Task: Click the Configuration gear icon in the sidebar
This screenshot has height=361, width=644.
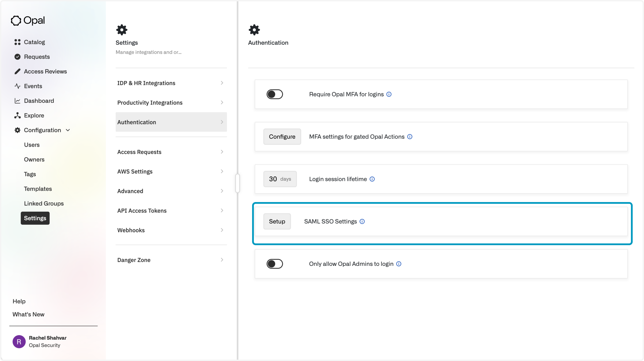Action: 17,130
